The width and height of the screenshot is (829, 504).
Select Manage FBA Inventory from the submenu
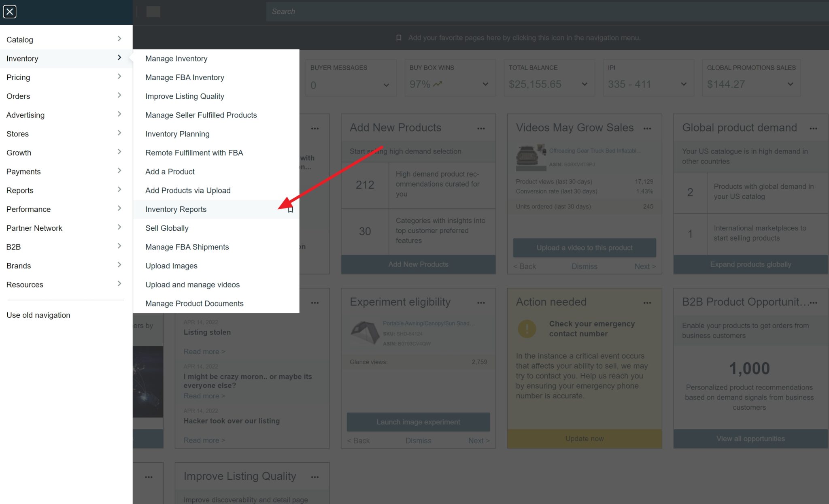(185, 77)
